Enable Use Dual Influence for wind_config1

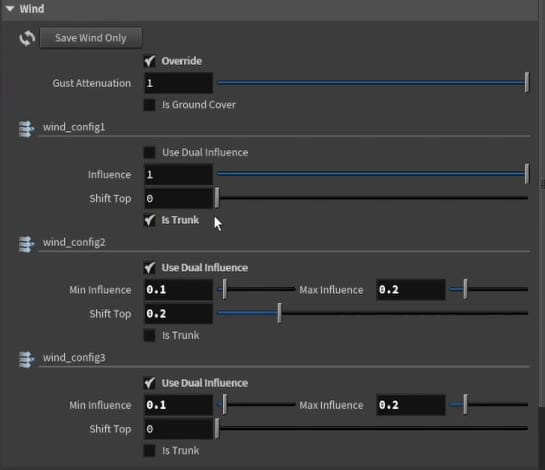click(x=150, y=153)
